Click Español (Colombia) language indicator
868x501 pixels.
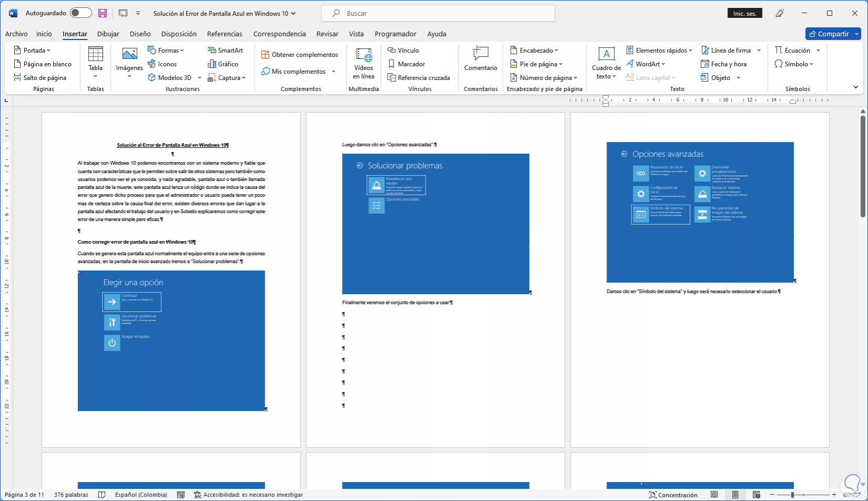(x=141, y=495)
